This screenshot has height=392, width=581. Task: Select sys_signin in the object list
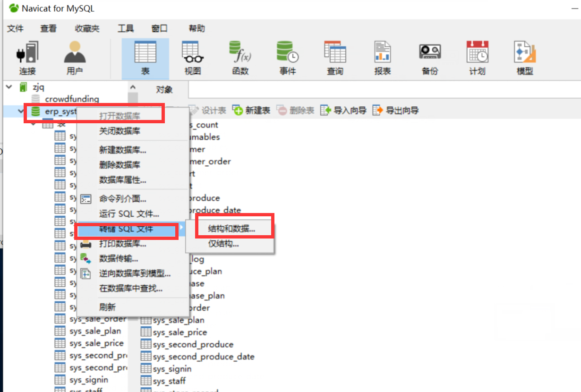[172, 369]
